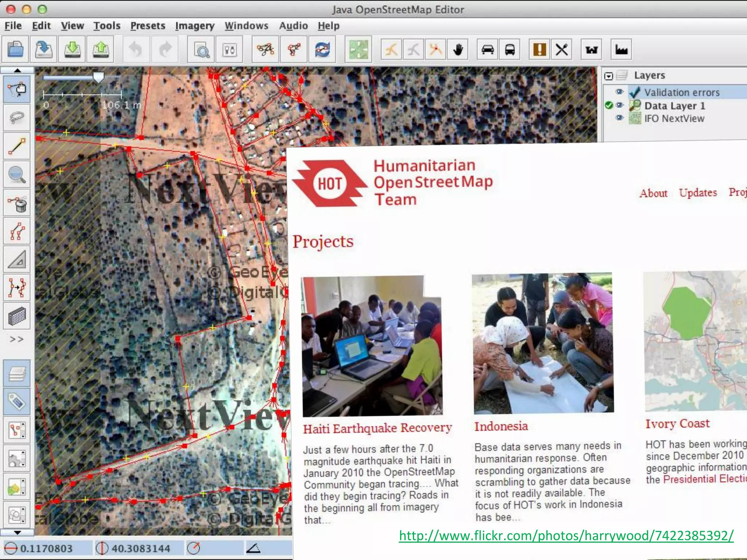The height and width of the screenshot is (560, 747).
Task: Open the Haiti Earthquake Recovery link
Action: click(x=378, y=428)
